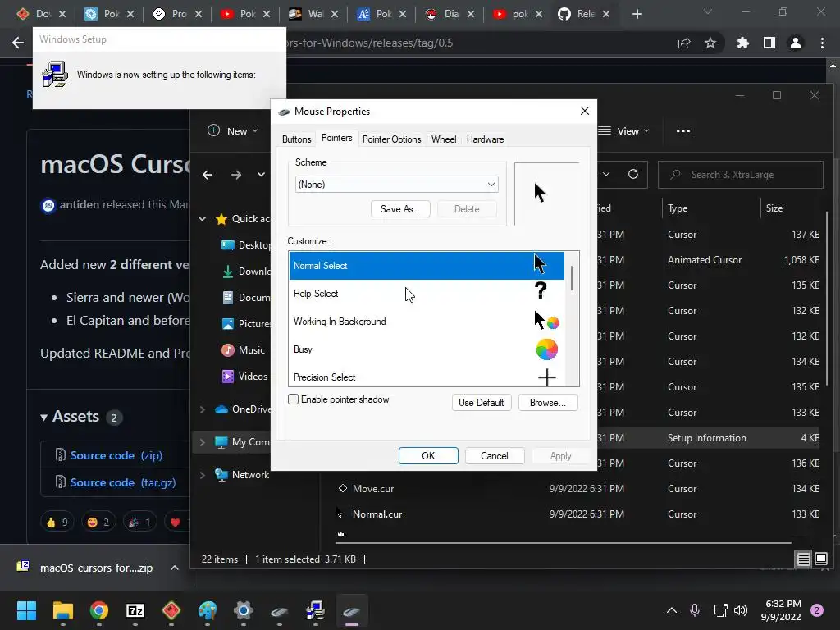Open Music folder in sidebar

[244, 349]
